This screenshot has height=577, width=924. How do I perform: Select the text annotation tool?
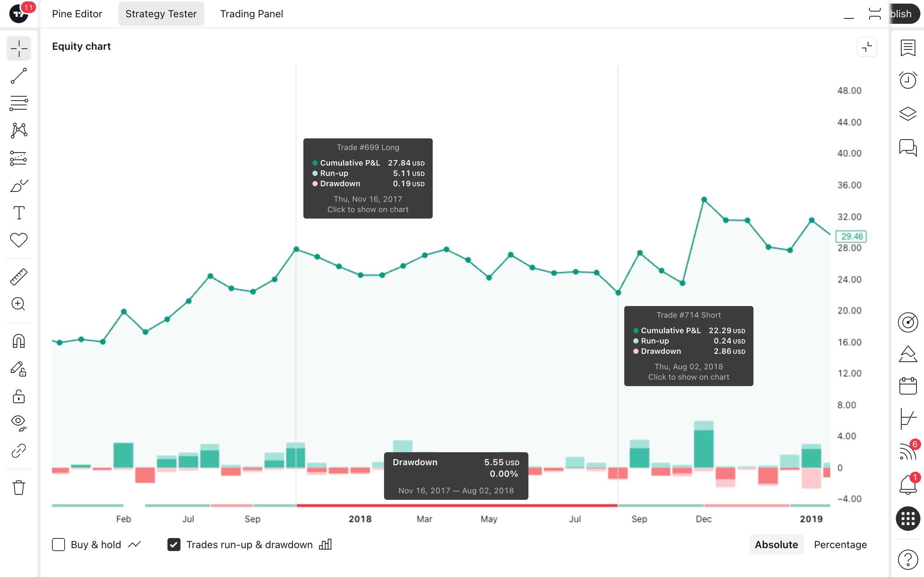point(19,212)
